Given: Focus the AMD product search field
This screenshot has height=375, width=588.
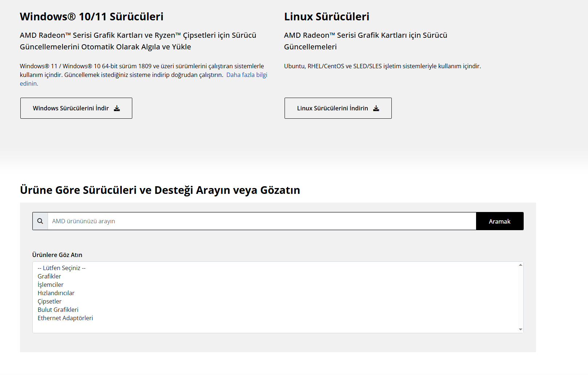Looking at the screenshot, I should pos(262,221).
